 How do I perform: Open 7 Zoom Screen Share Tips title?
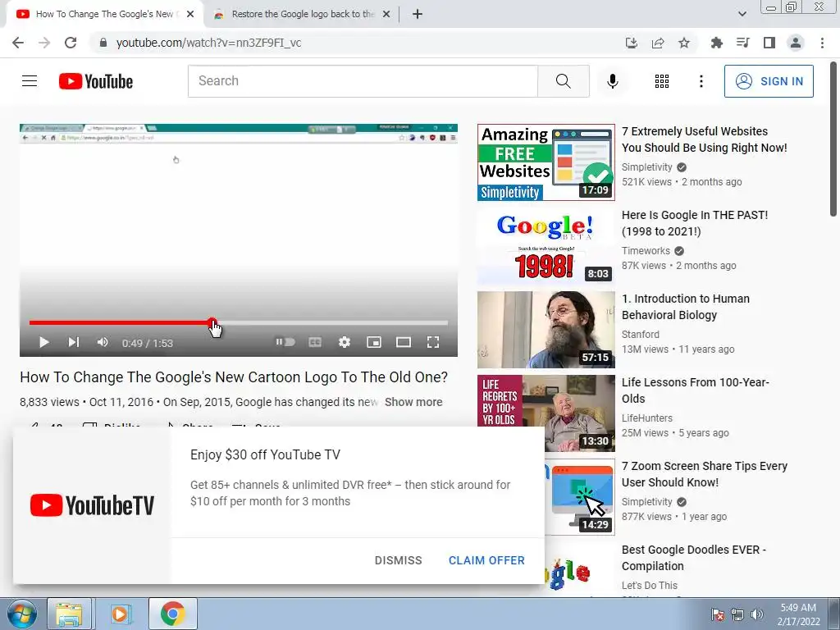click(x=705, y=473)
